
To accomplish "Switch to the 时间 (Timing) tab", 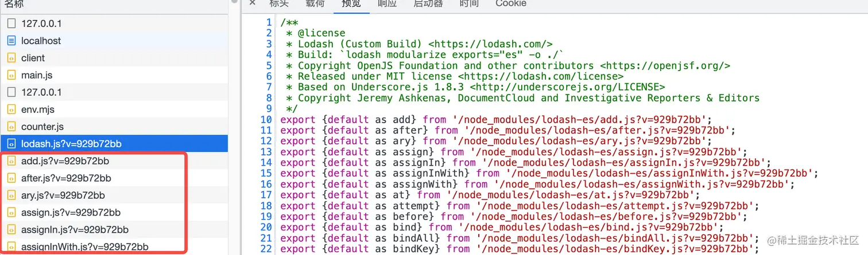I will pos(469,3).
